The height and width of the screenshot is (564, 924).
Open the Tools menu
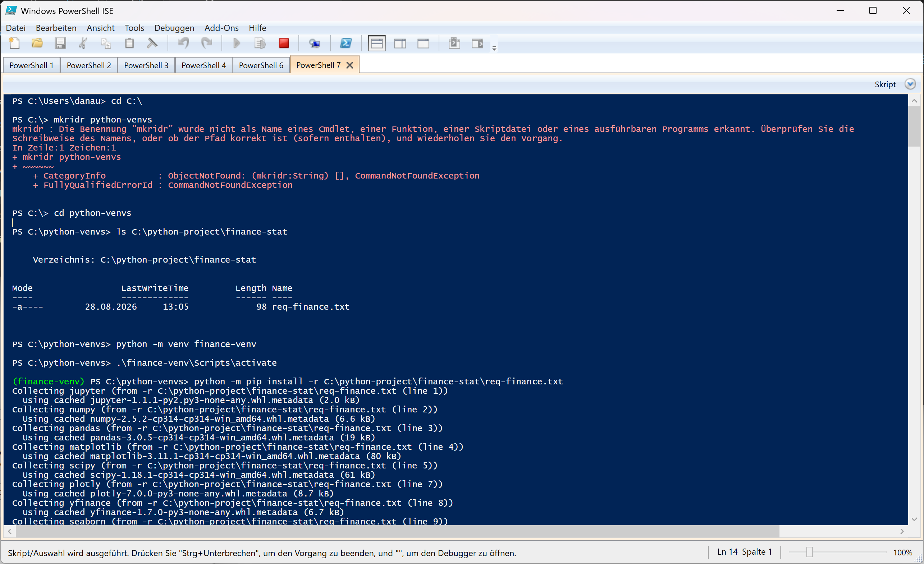134,28
